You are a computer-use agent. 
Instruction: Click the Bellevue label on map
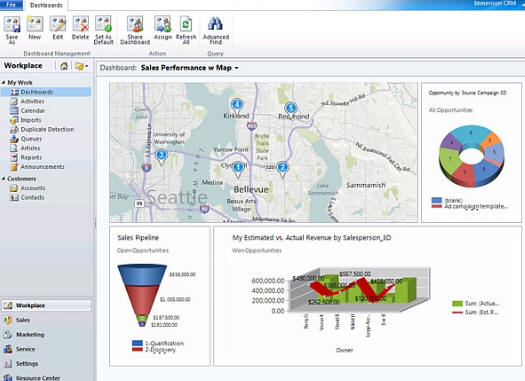[251, 189]
